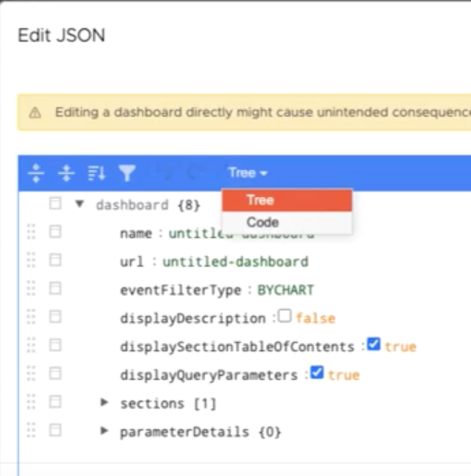The height and width of the screenshot is (476, 471).
Task: Expand the sections array node
Action: [105, 402]
